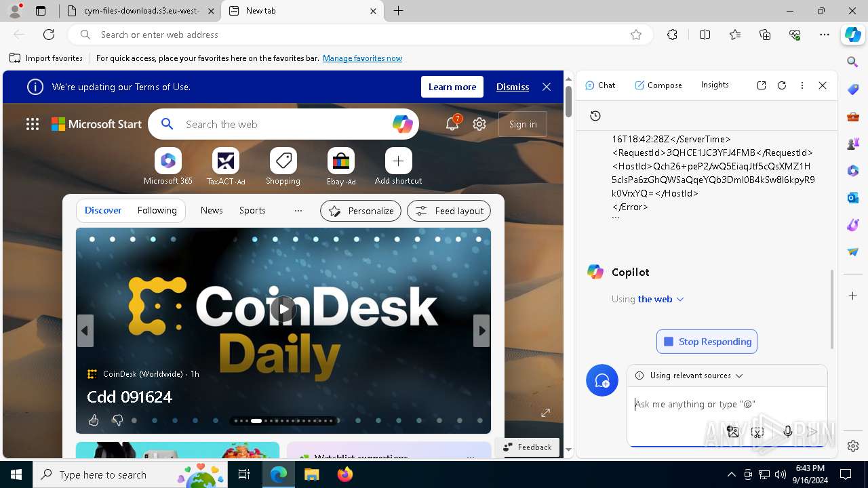868x488 pixels.
Task: Open Copilot in new window link icon
Action: 762,85
